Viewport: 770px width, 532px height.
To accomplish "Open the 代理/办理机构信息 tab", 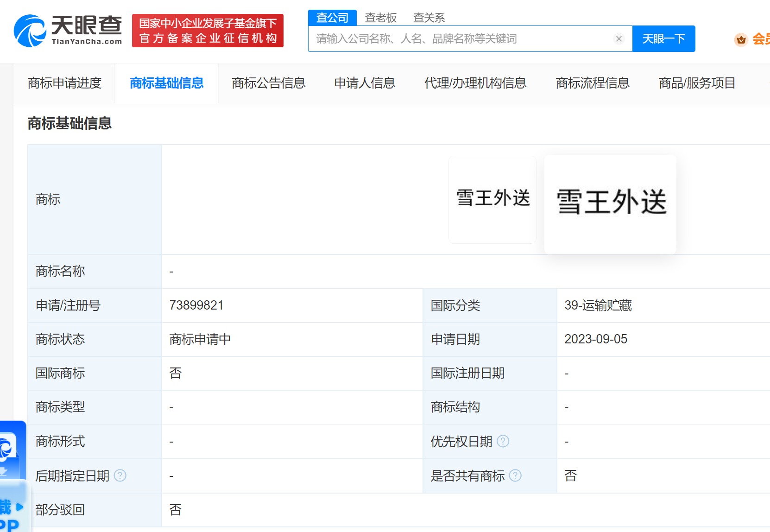I will pyautogui.click(x=475, y=83).
